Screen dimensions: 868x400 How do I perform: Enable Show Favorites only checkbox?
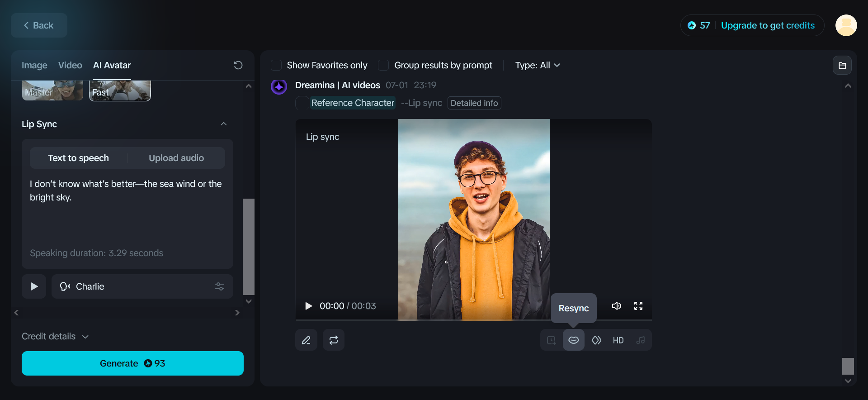tap(276, 65)
